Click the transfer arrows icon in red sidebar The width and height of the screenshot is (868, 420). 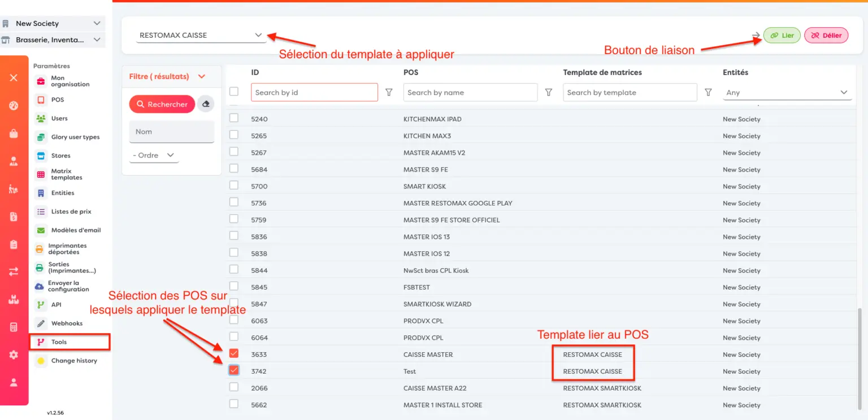point(14,272)
